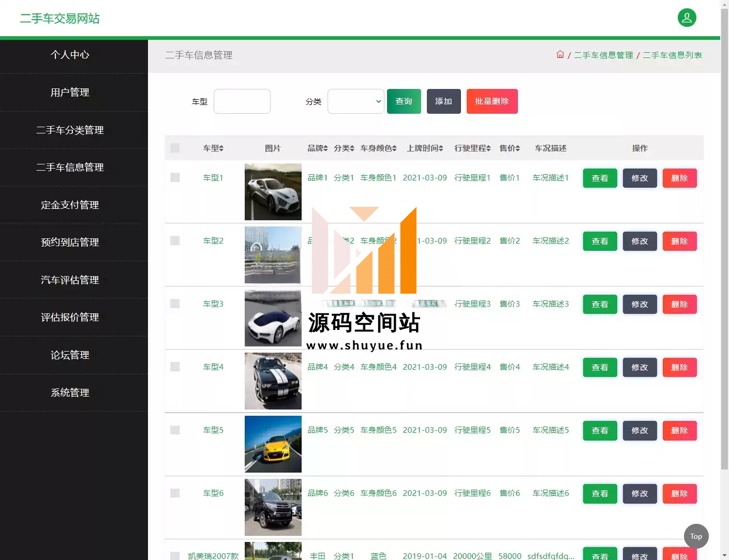Open 预约到店管理 in the sidebar
This screenshot has height=560, width=729.
click(70, 243)
